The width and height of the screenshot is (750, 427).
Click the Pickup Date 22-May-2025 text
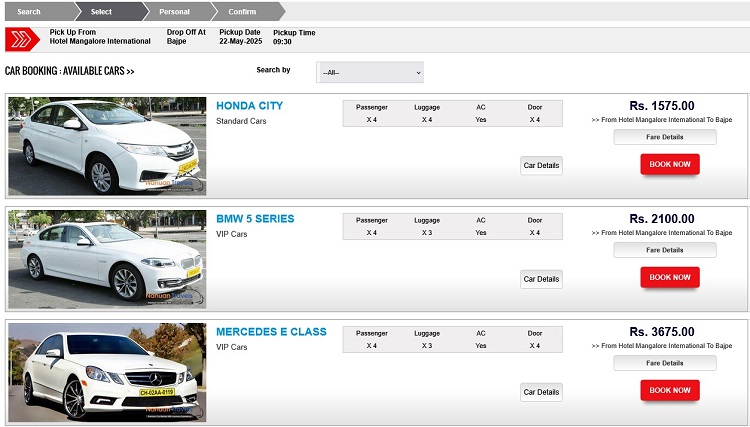[x=240, y=37]
